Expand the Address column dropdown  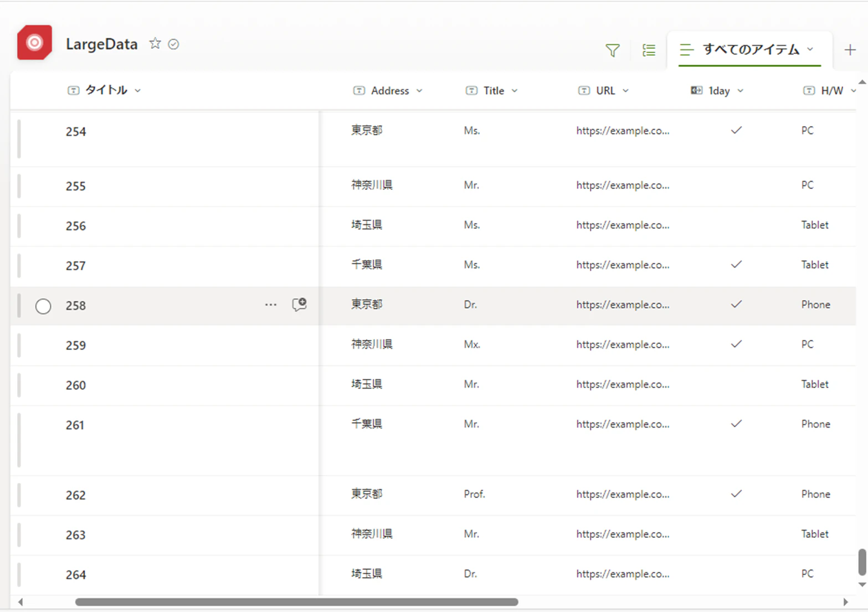tap(419, 91)
